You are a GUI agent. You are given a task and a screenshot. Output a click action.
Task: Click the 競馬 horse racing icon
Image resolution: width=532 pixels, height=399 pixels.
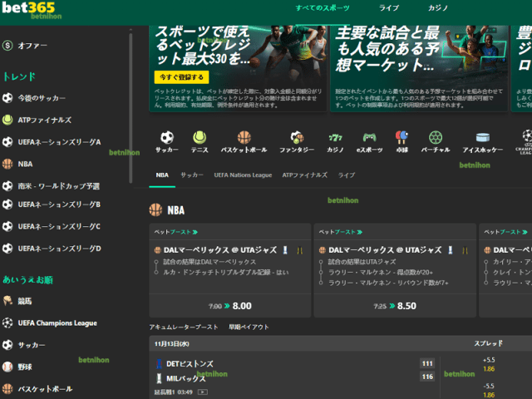[7, 301]
